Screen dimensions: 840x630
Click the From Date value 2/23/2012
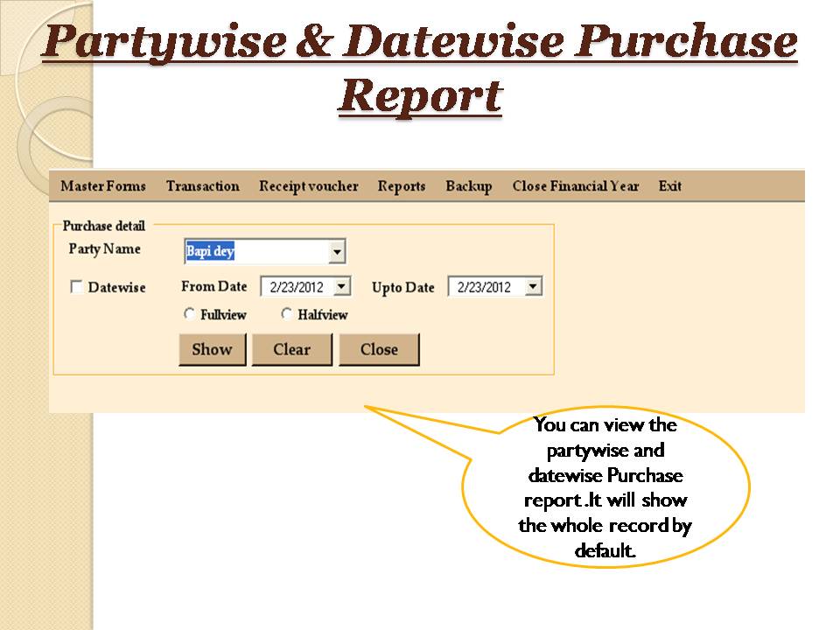tap(297, 287)
